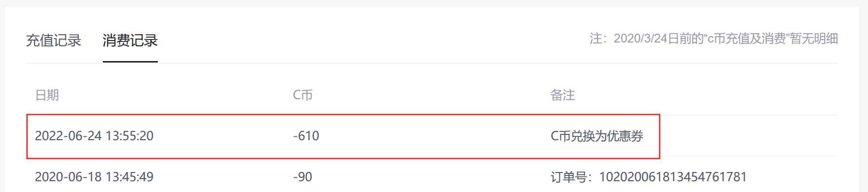Click the -90 C币 amount
The width and height of the screenshot is (868, 192).
tap(303, 177)
